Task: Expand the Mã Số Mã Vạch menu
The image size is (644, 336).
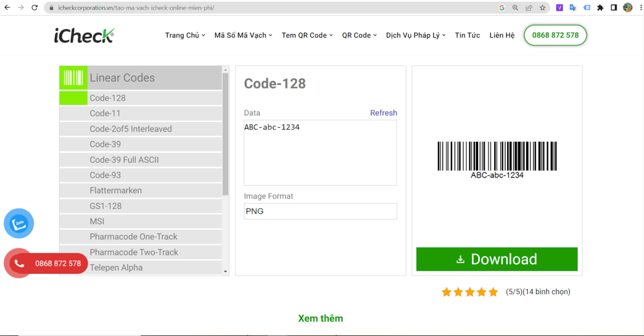Action: point(243,35)
